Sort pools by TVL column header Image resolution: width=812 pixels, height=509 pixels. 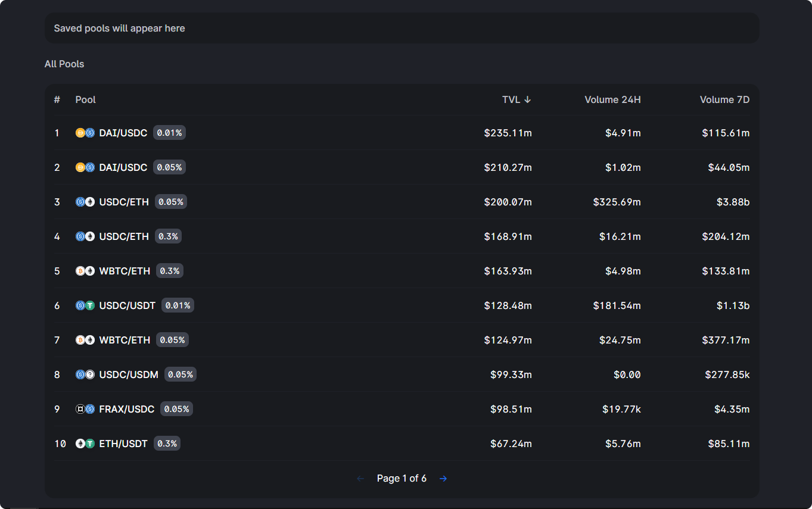517,99
